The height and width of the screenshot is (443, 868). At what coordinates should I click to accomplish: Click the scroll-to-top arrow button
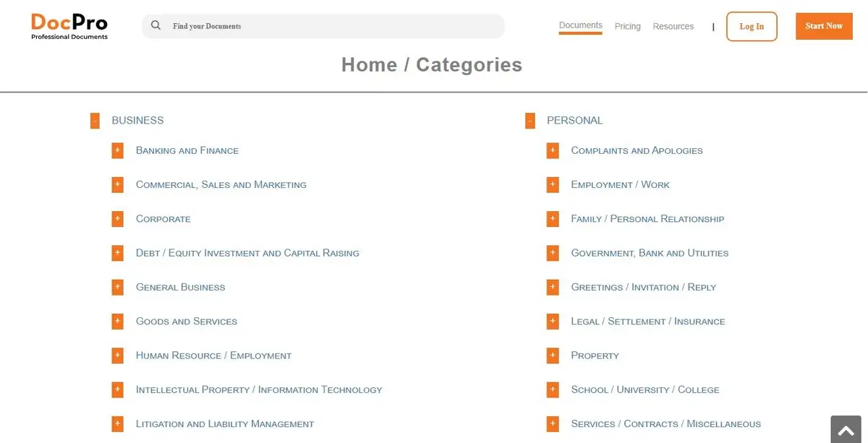846,429
